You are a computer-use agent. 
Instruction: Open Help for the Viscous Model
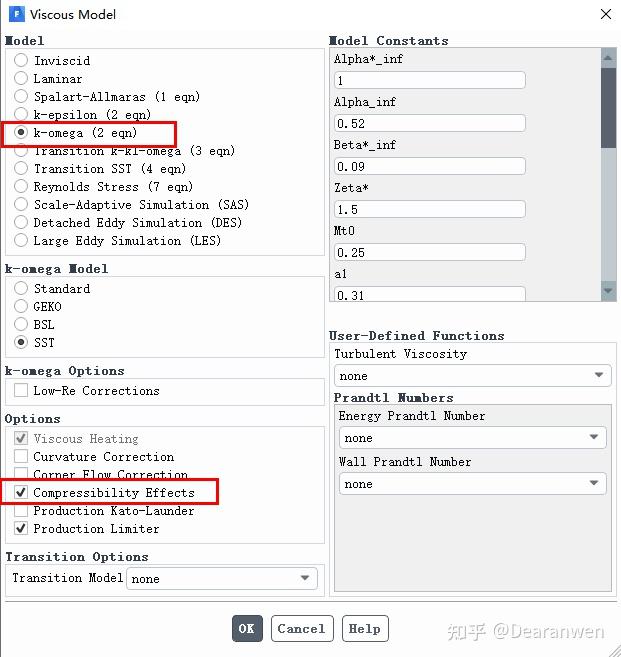(x=365, y=628)
